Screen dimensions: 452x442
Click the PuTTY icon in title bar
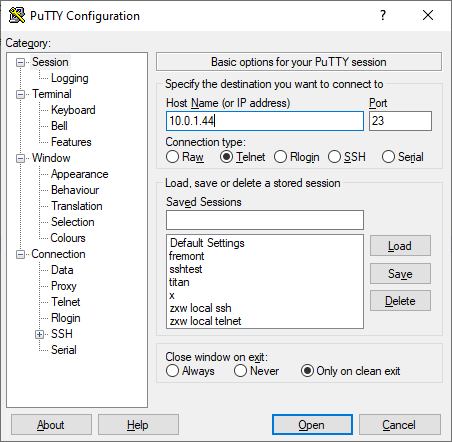click(x=17, y=15)
